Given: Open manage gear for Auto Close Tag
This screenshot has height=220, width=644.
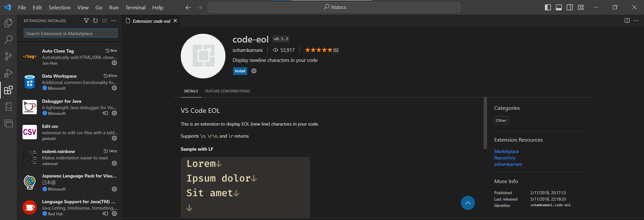Looking at the screenshot, I should pyautogui.click(x=114, y=63).
